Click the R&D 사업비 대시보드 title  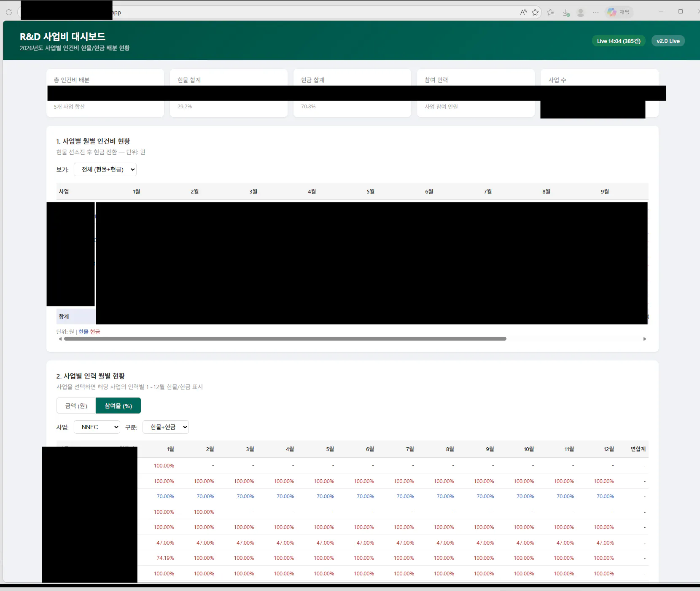pos(62,37)
